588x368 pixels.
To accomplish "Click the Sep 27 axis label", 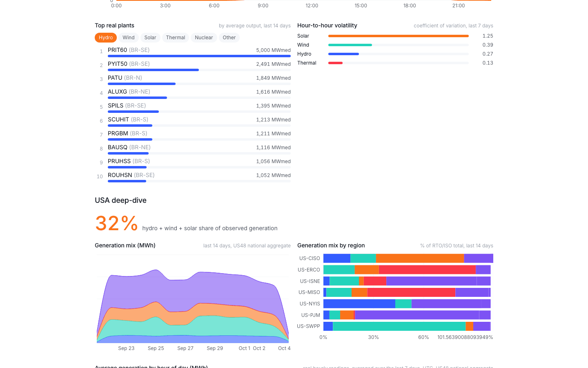I will click(185, 348).
